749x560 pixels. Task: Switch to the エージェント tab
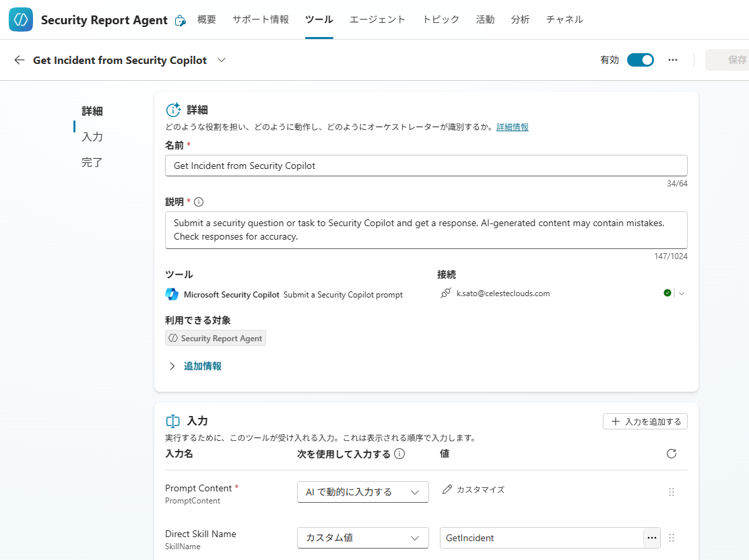[377, 20]
